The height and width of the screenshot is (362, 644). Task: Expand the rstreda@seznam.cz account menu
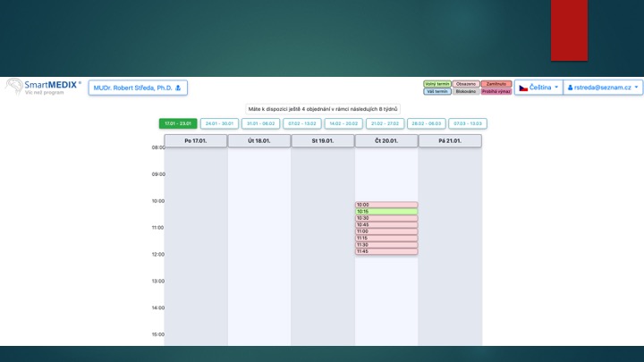604,88
